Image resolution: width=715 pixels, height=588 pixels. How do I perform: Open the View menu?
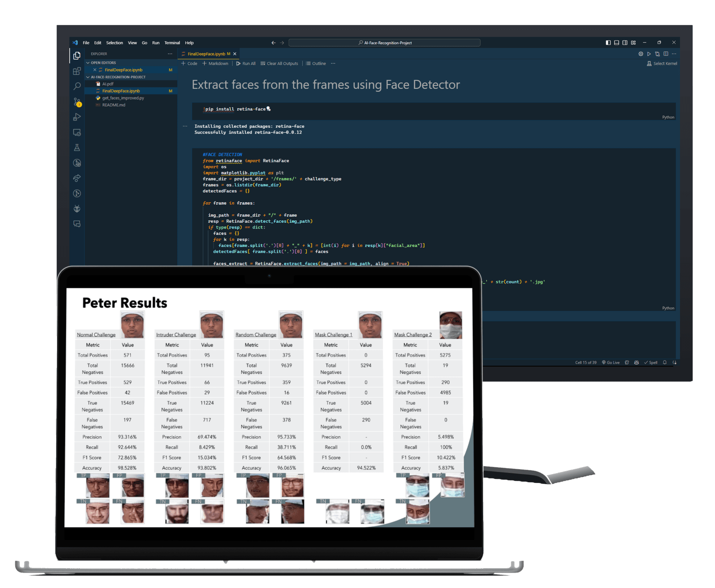coord(132,43)
